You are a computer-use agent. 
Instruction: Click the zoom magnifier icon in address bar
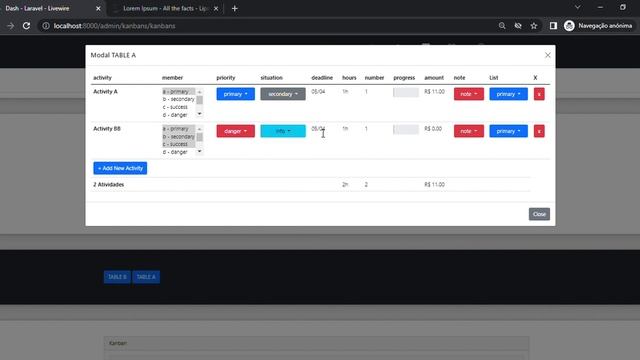(502, 26)
